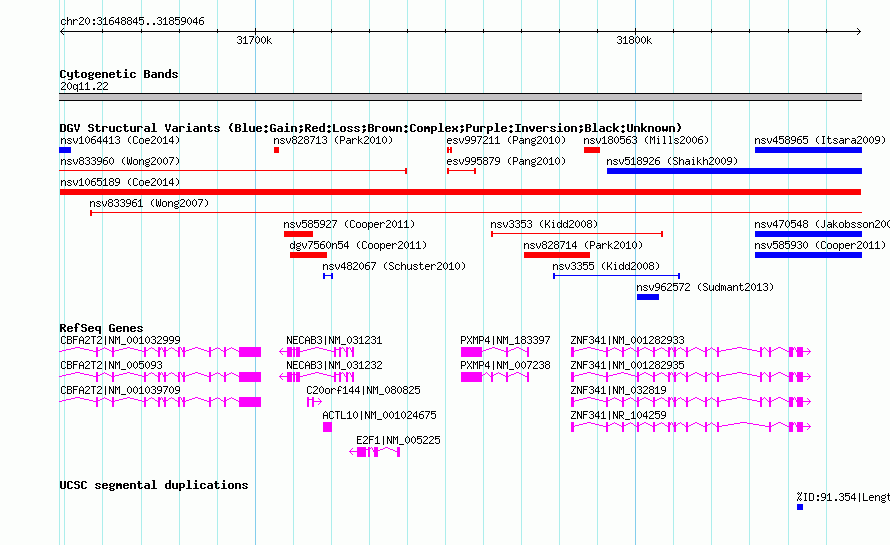This screenshot has width=890, height=545.
Task: Click the segmental duplication blue box
Action: click(800, 507)
